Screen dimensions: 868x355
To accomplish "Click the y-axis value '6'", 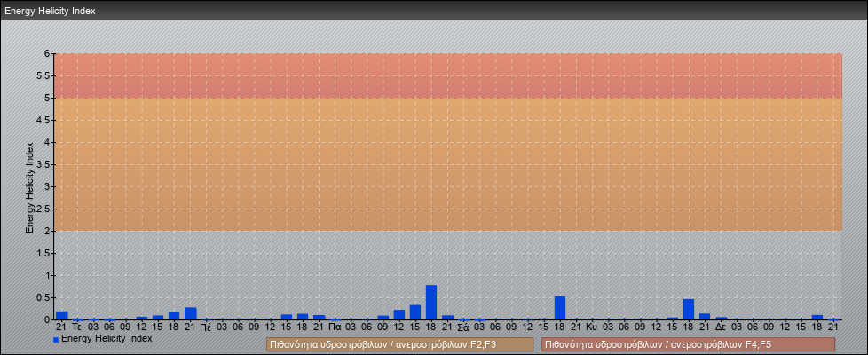I will pyautogui.click(x=48, y=54).
